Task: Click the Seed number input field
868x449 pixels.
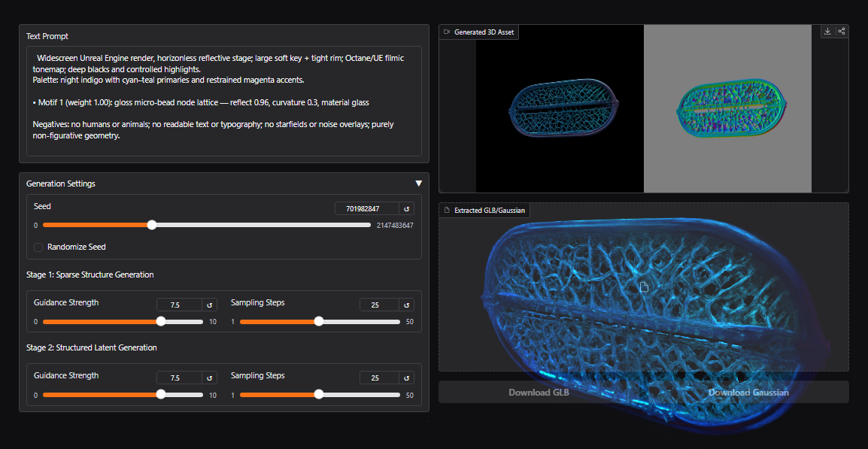Action: tap(366, 209)
